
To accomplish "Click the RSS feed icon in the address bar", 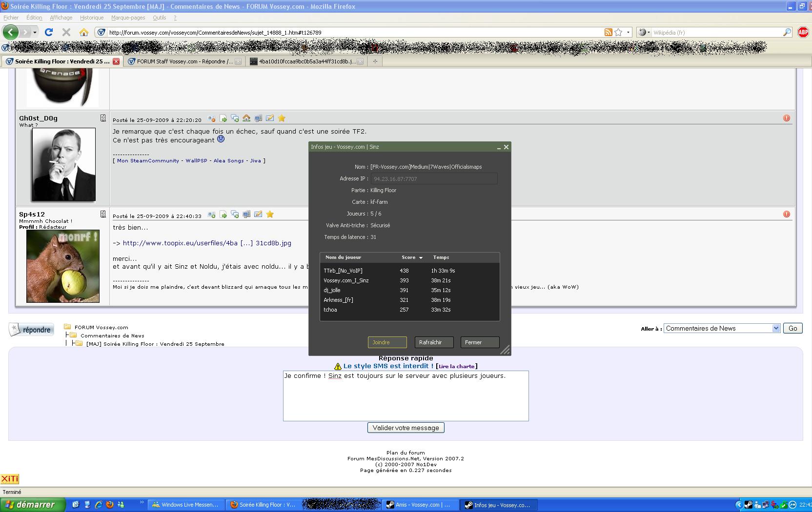I will pyautogui.click(x=608, y=32).
